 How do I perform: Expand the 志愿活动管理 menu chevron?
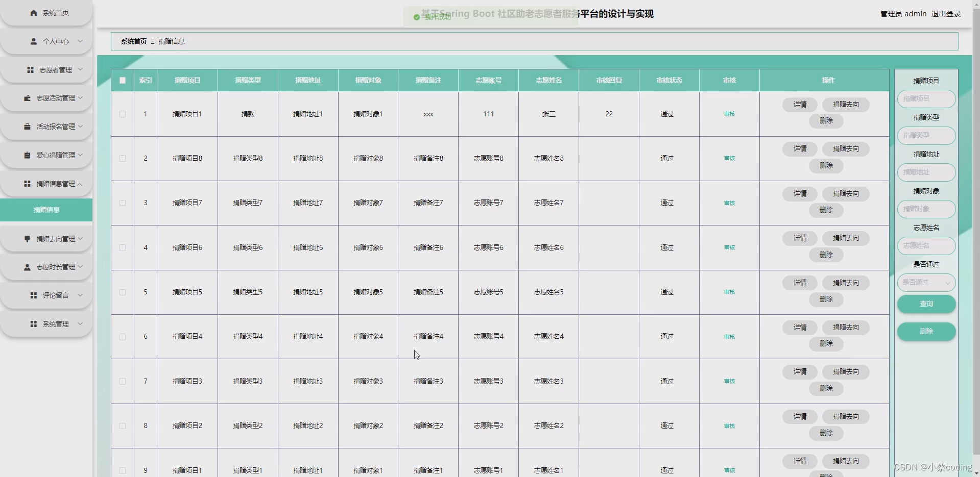coord(80,98)
